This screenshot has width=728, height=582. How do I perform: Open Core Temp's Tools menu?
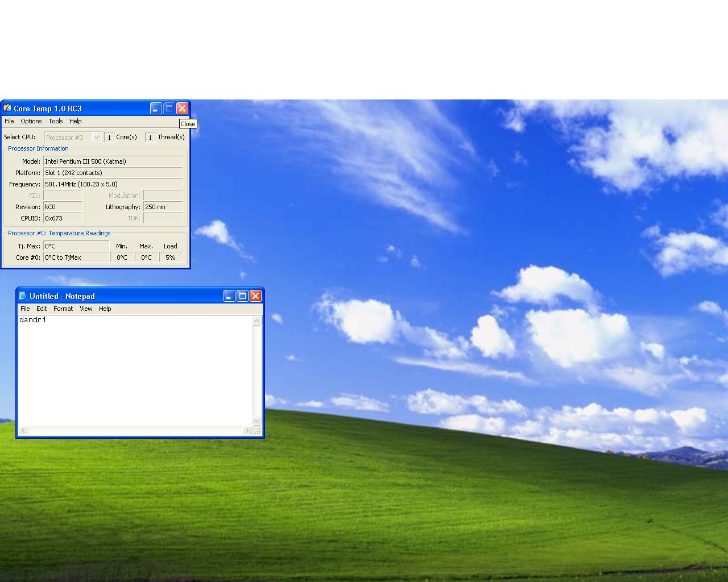[56, 121]
